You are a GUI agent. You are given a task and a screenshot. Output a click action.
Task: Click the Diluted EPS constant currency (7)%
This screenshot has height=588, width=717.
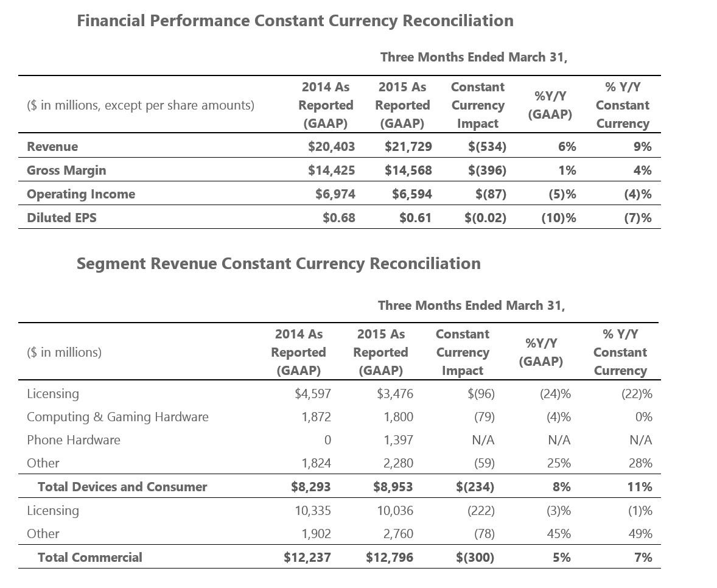click(x=638, y=218)
